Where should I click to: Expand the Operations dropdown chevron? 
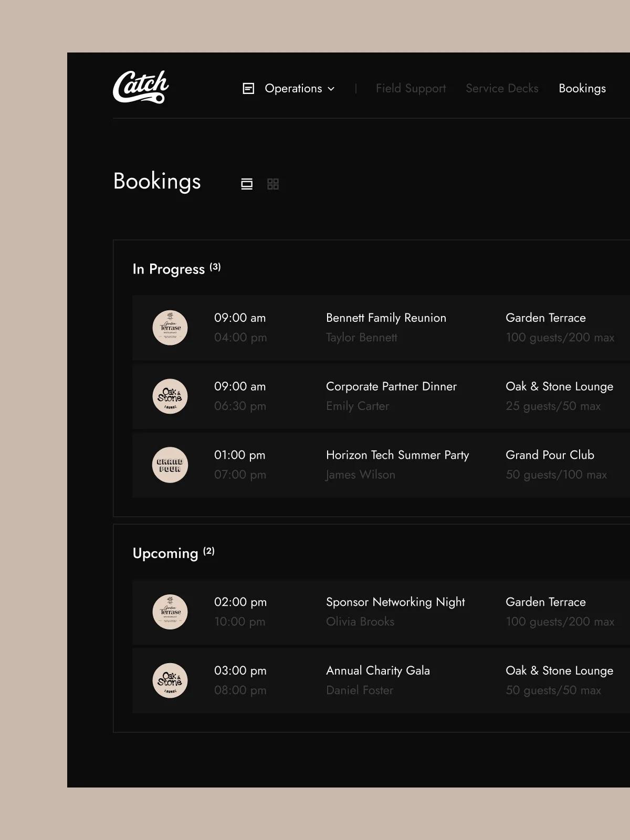click(x=331, y=89)
